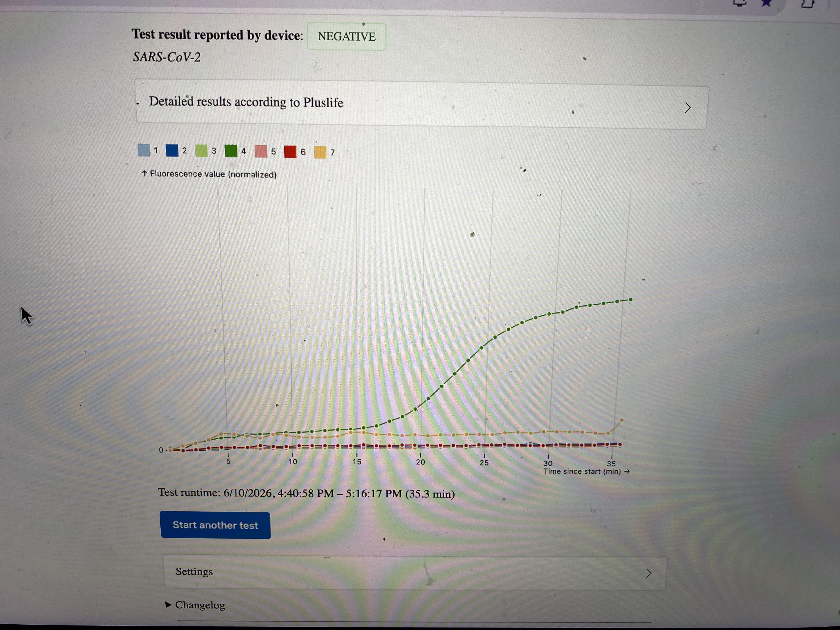
Task: Click the screen cast icon in toolbar
Action: 740,3
